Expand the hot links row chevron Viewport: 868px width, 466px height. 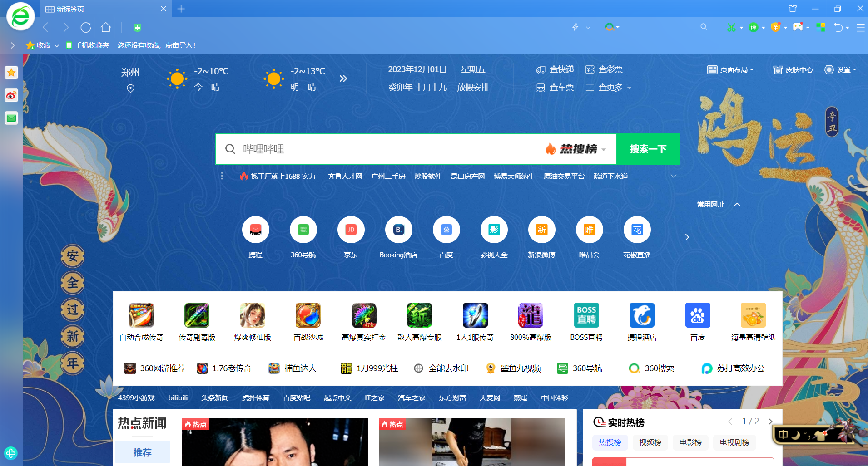tap(674, 176)
